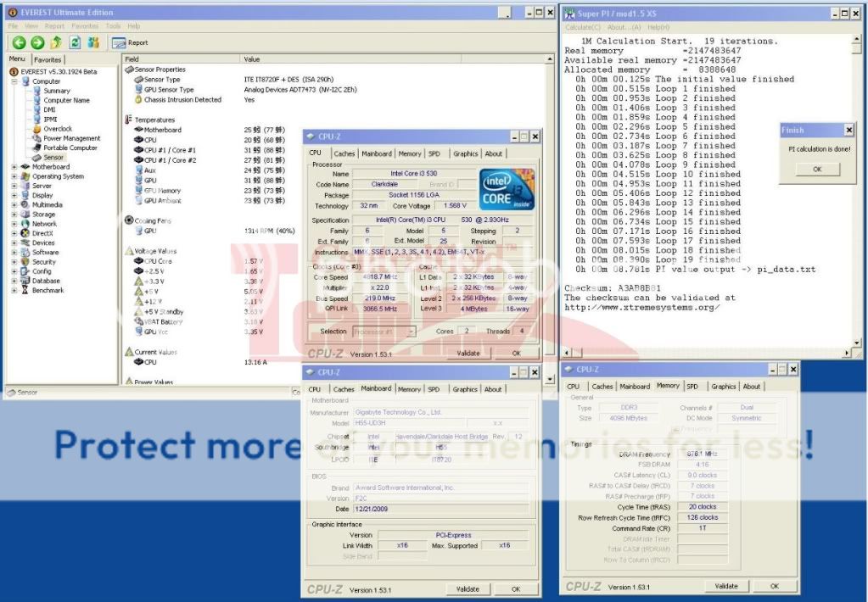Click the green Forward arrow in EVEREST toolbar
Image resolution: width=868 pixels, height=602 pixels.
[x=37, y=42]
